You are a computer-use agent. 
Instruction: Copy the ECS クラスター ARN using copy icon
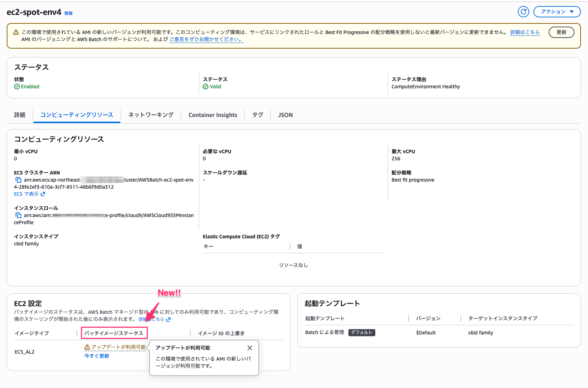pyautogui.click(x=18, y=180)
